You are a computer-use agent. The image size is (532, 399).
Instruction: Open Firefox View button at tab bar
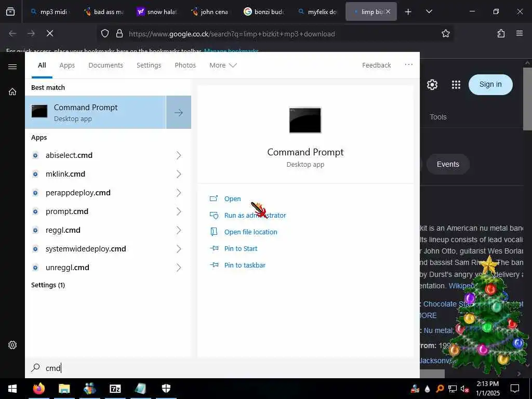click(10, 12)
